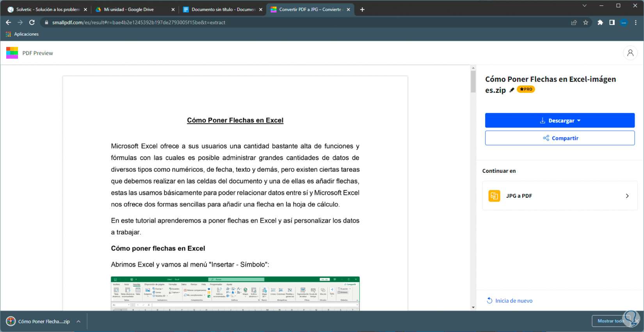This screenshot has width=644, height=332.
Task: Open the downloaded Cómo Poner Flecha zip file
Action: click(38, 321)
